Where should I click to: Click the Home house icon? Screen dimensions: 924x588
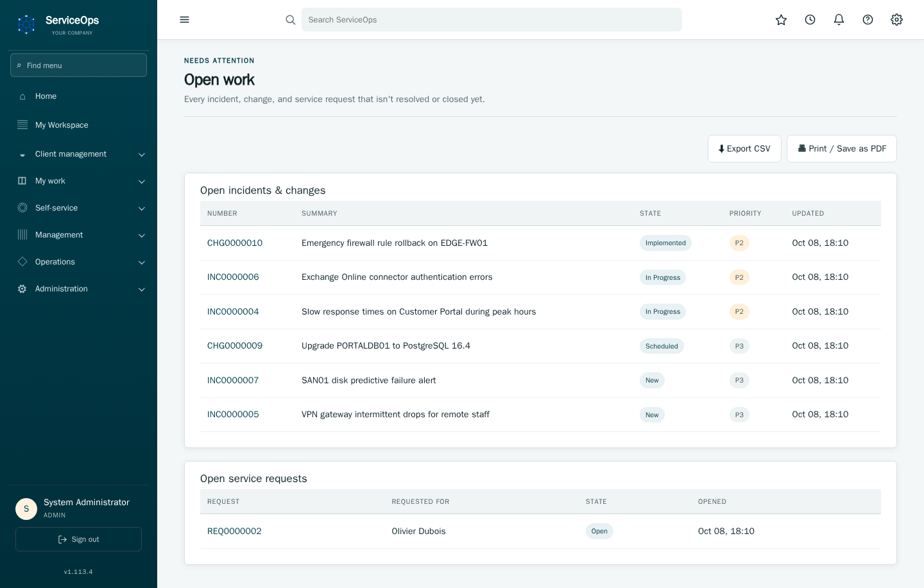pyautogui.click(x=22, y=96)
